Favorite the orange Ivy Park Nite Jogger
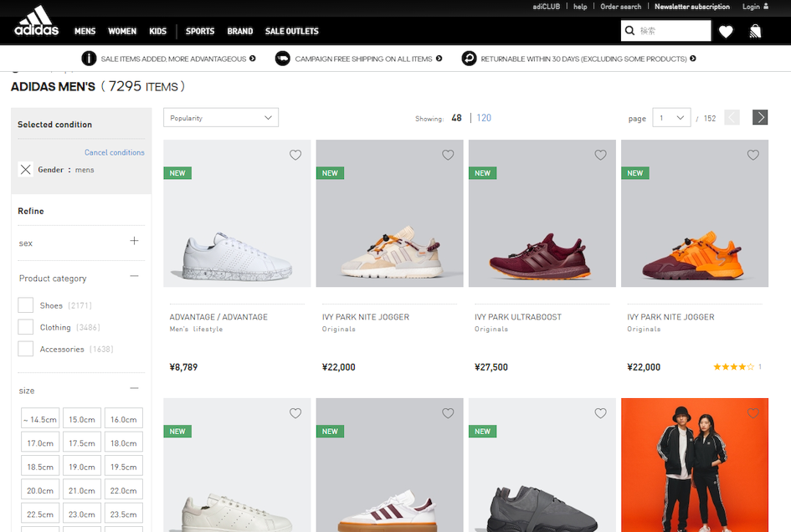 point(752,155)
